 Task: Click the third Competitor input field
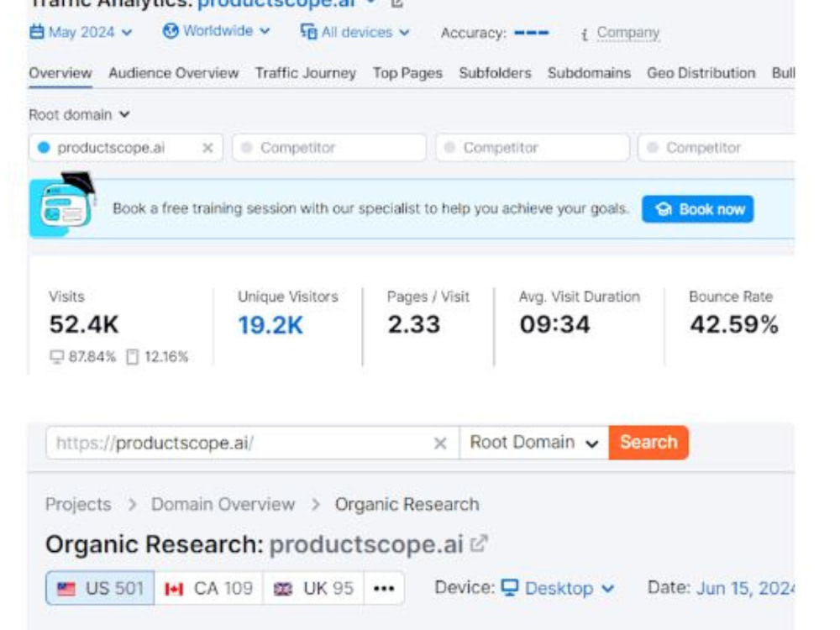(x=717, y=147)
